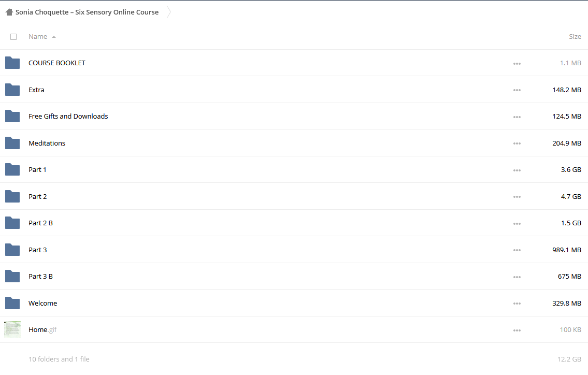The width and height of the screenshot is (588, 375).
Task: Click the 148.2 MB size of Extra
Action: (x=567, y=90)
